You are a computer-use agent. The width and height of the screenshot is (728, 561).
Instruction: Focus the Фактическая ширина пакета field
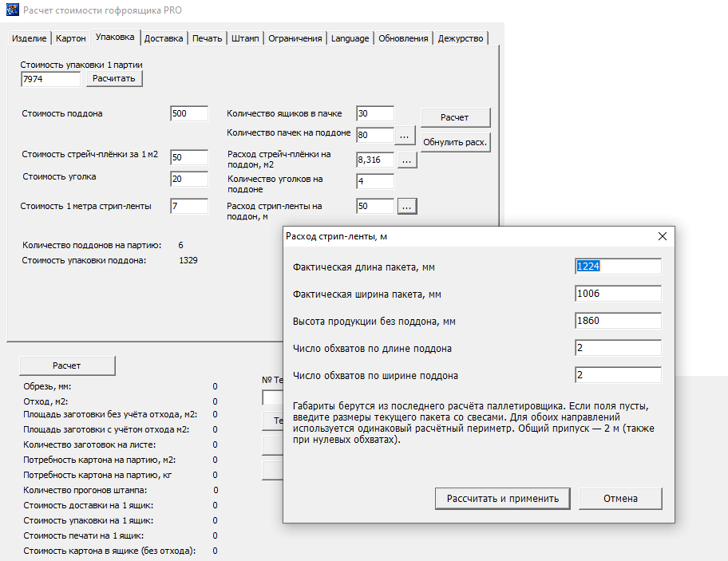[x=618, y=293]
